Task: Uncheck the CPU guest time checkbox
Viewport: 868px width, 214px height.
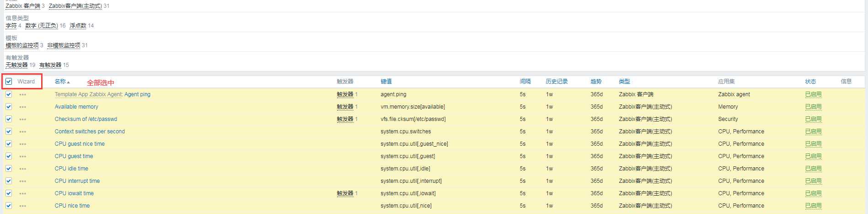Action: [x=9, y=156]
